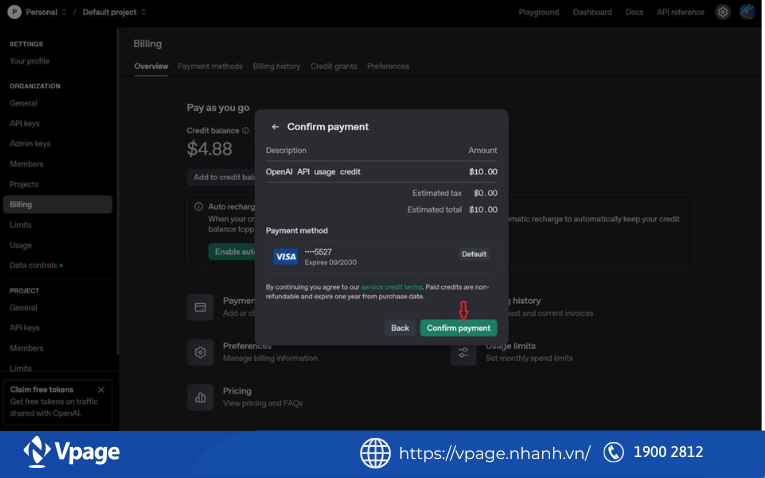
Task: Click the Confirm payment button
Action: [458, 328]
